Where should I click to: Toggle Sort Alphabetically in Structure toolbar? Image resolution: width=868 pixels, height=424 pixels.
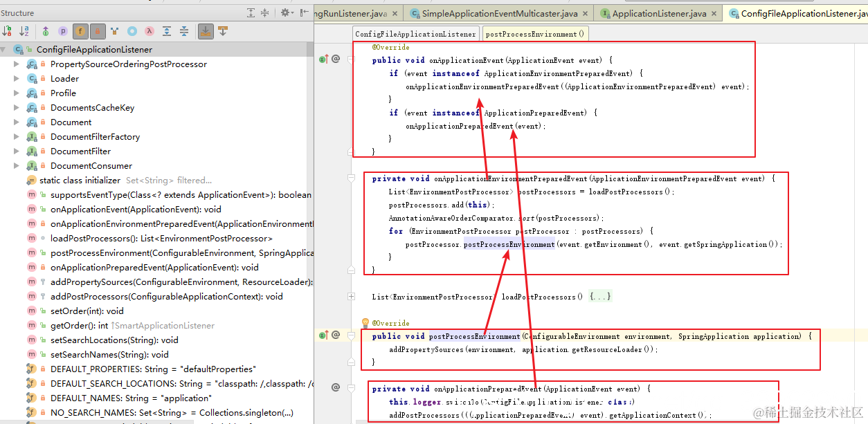(x=25, y=31)
